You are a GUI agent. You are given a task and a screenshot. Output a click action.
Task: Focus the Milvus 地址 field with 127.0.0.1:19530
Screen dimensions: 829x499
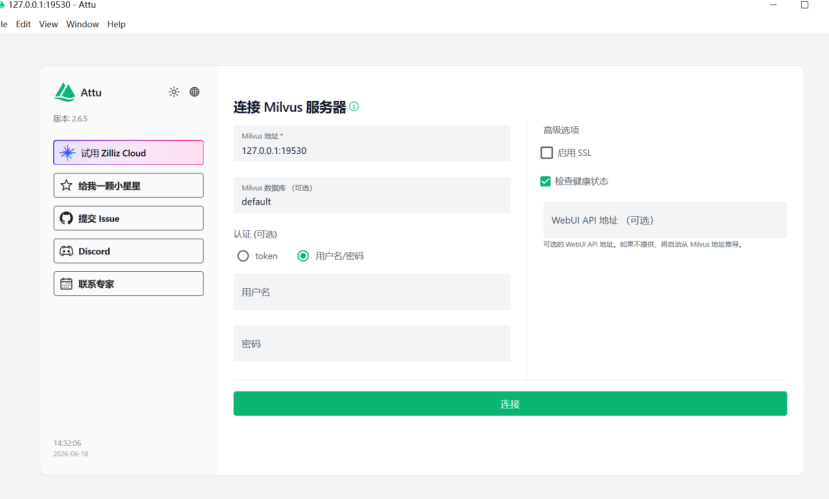click(372, 143)
